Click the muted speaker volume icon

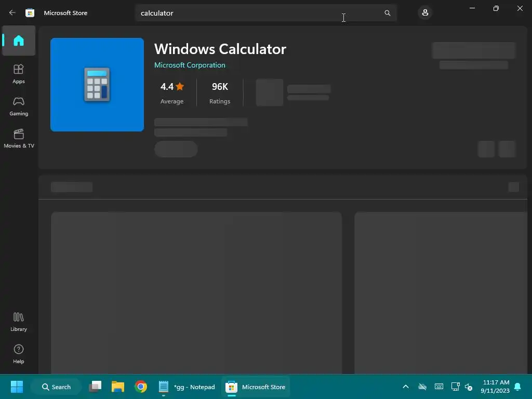[x=469, y=387]
